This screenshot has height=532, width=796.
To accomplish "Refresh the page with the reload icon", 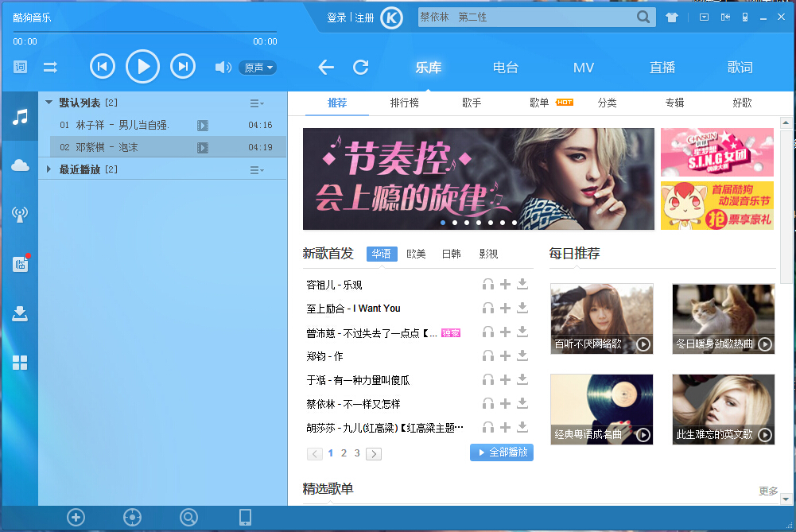I will [361, 67].
